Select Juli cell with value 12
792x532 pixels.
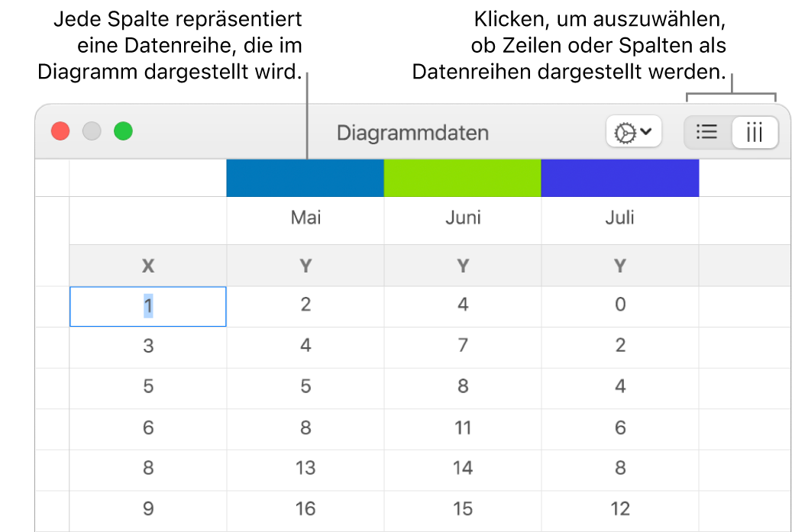click(619, 509)
